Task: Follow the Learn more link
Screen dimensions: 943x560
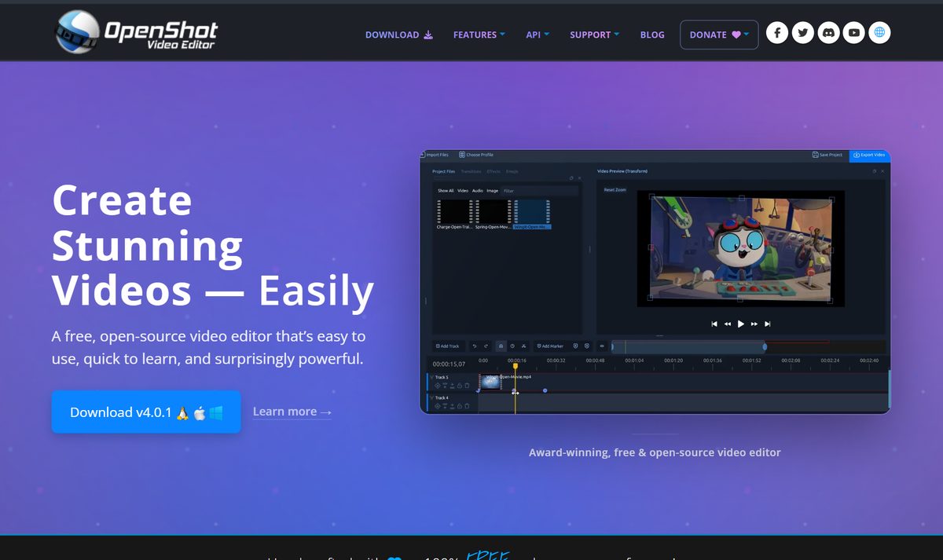Action: tap(292, 412)
